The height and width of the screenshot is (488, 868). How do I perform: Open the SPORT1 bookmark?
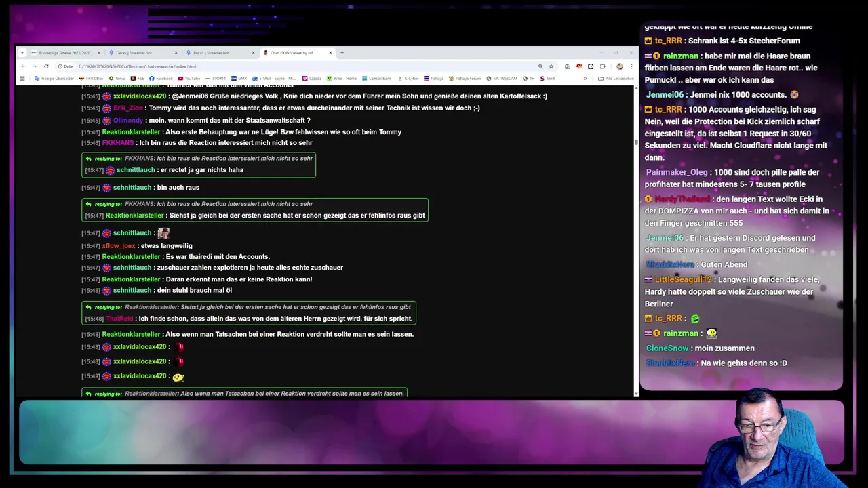(216, 78)
